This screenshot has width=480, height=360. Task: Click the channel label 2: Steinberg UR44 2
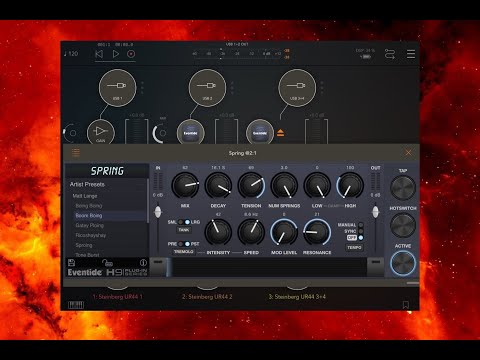tap(207, 297)
